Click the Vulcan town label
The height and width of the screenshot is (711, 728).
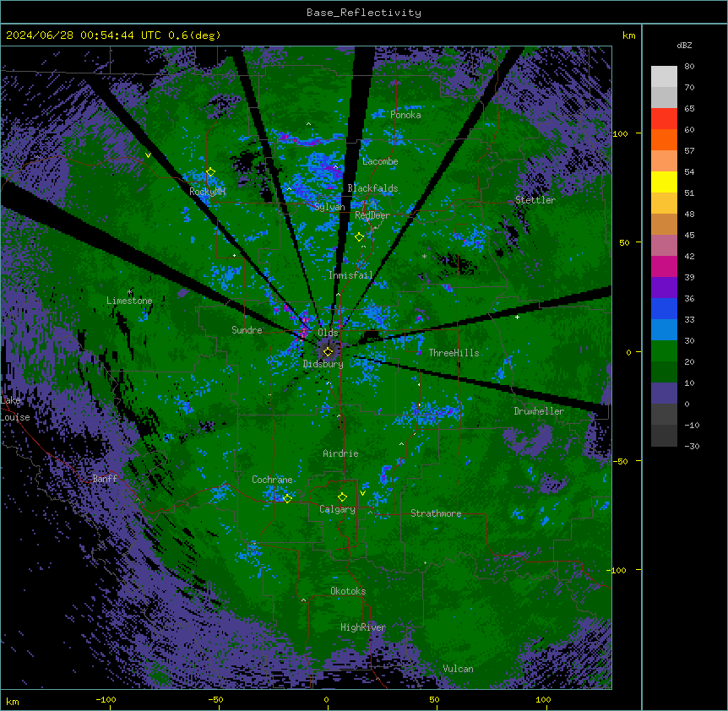point(458,669)
